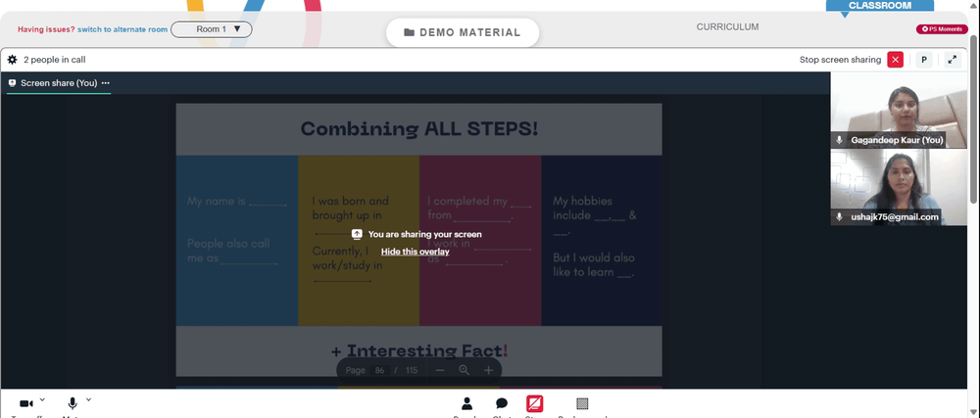
Task: Zoom in the shared PDF with plus
Action: pyautogui.click(x=488, y=370)
